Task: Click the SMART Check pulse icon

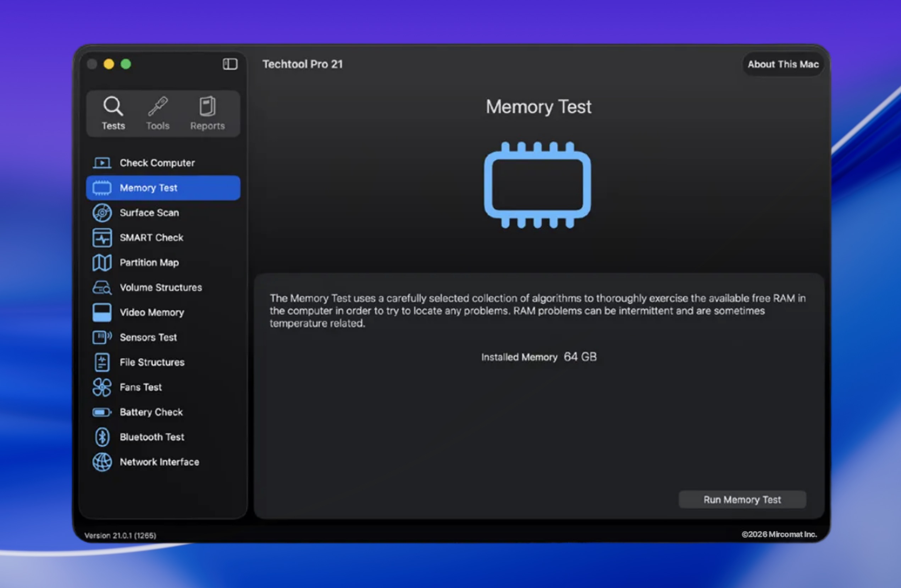Action: click(x=102, y=238)
